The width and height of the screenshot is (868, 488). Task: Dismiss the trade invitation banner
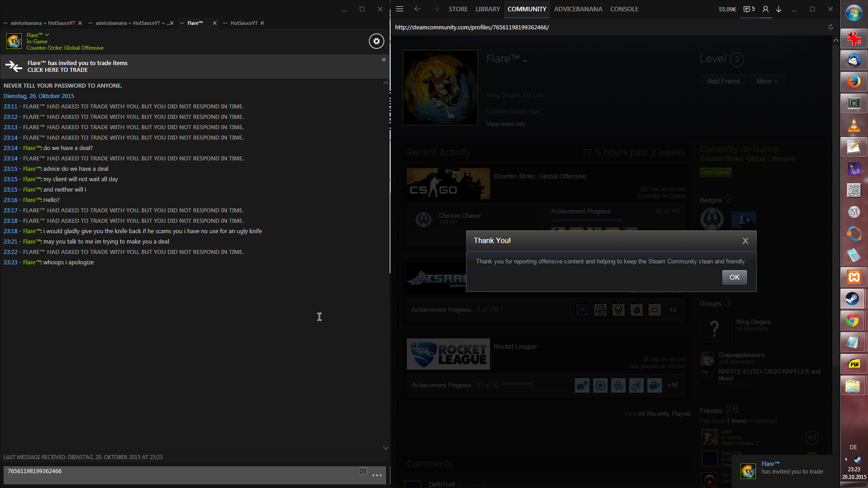[x=384, y=60]
